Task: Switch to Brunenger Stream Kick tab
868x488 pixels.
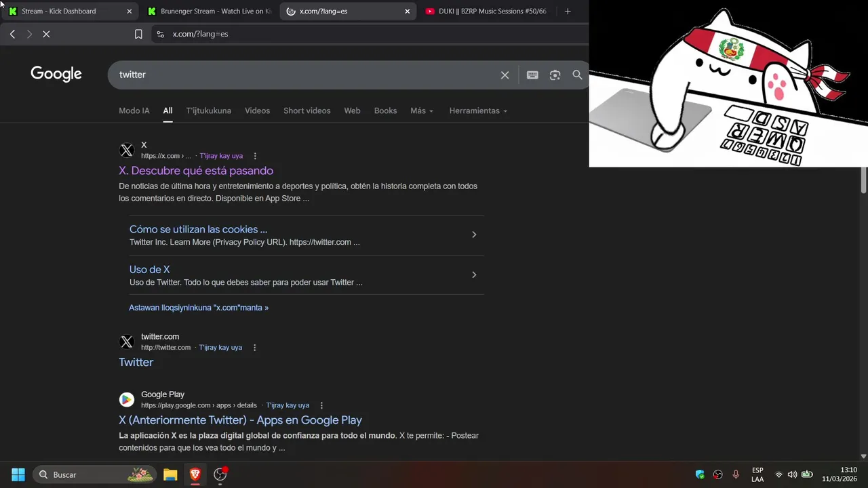Action: click(209, 11)
